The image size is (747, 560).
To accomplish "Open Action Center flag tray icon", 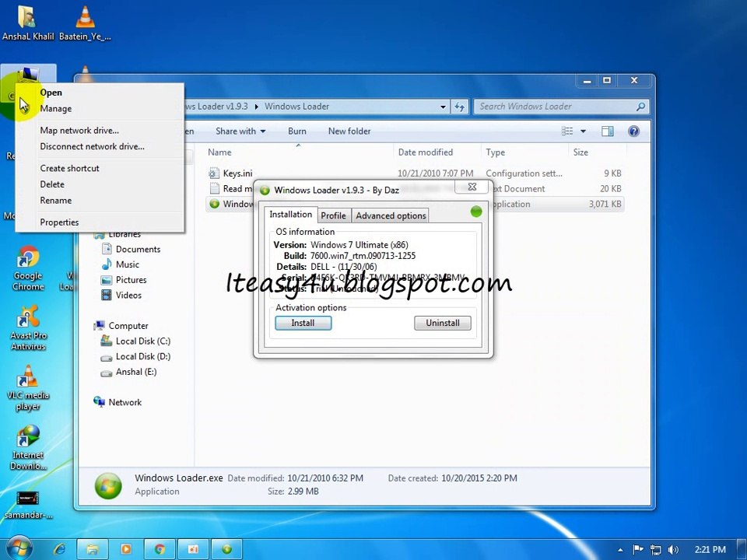I will (638, 550).
